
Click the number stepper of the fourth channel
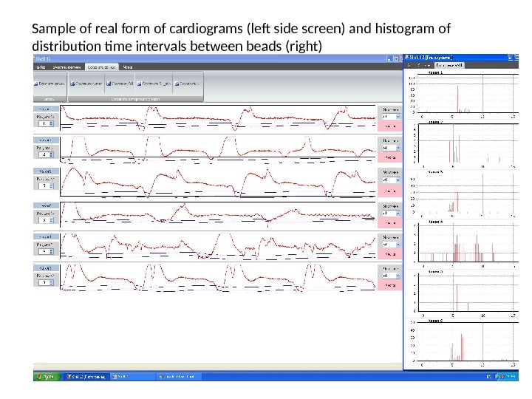(x=46, y=220)
